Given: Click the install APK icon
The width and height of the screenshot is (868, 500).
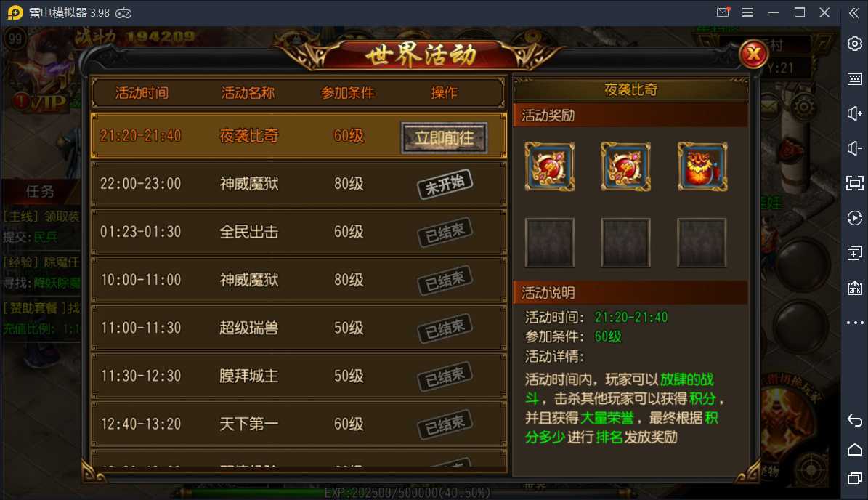Looking at the screenshot, I should (x=855, y=288).
